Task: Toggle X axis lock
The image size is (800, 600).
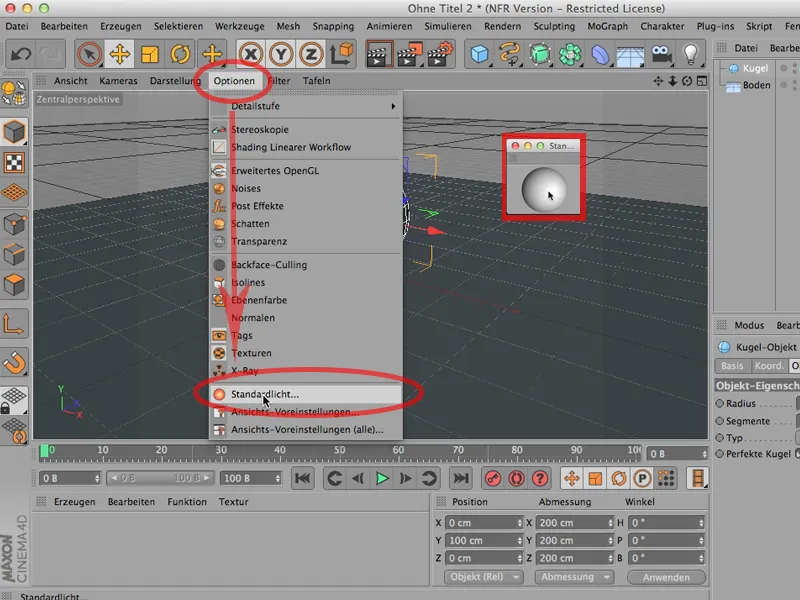Action: 251,54
